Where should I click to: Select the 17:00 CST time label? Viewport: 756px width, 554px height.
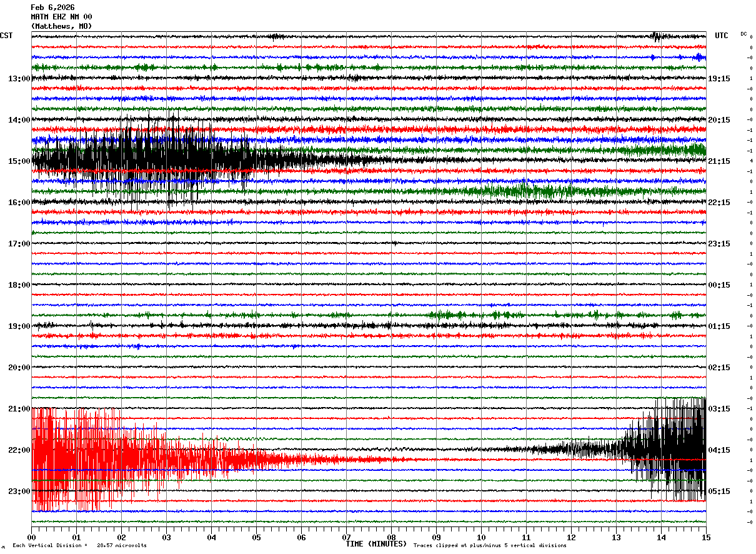tap(19, 244)
